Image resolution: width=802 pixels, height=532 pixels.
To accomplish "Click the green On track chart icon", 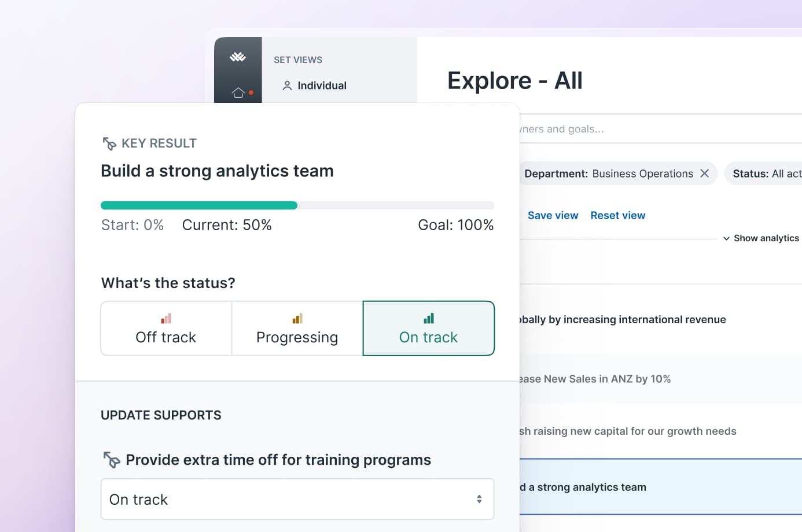I will (428, 317).
